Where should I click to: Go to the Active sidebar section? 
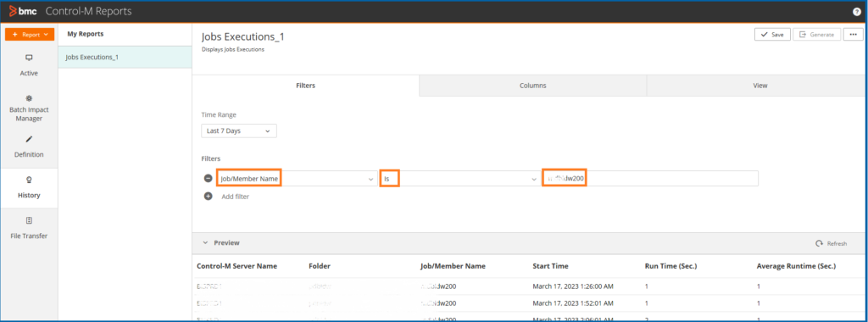click(29, 65)
